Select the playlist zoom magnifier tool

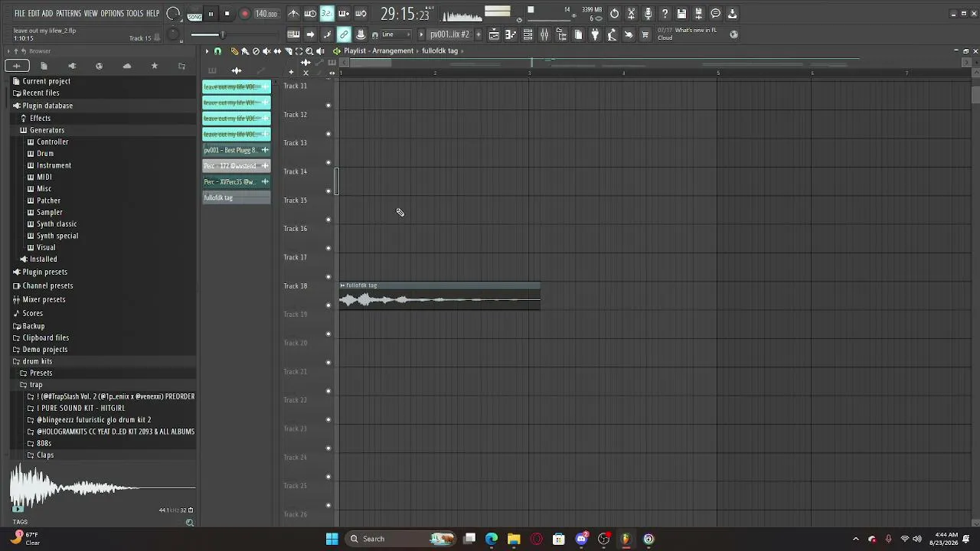coord(309,51)
